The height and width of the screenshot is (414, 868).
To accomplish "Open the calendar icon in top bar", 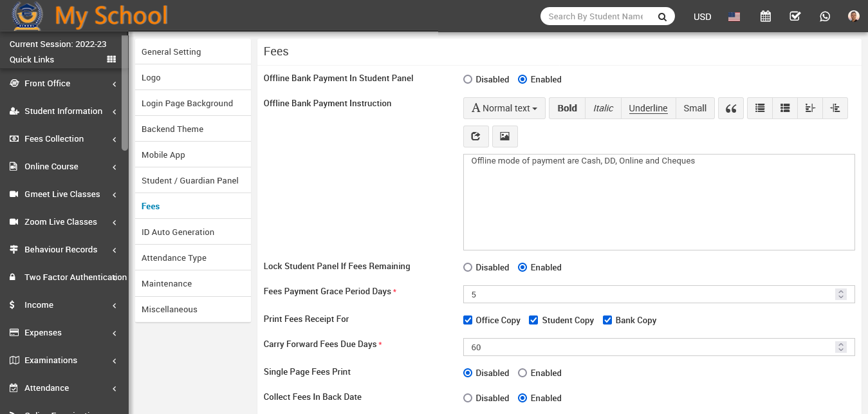I will point(765,17).
